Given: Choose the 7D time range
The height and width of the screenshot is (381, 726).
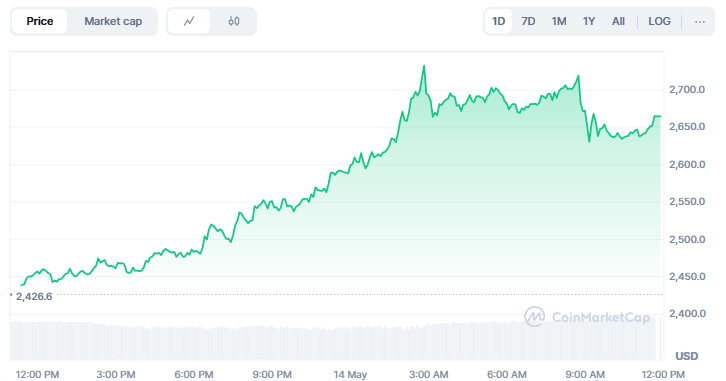Looking at the screenshot, I should click(528, 21).
